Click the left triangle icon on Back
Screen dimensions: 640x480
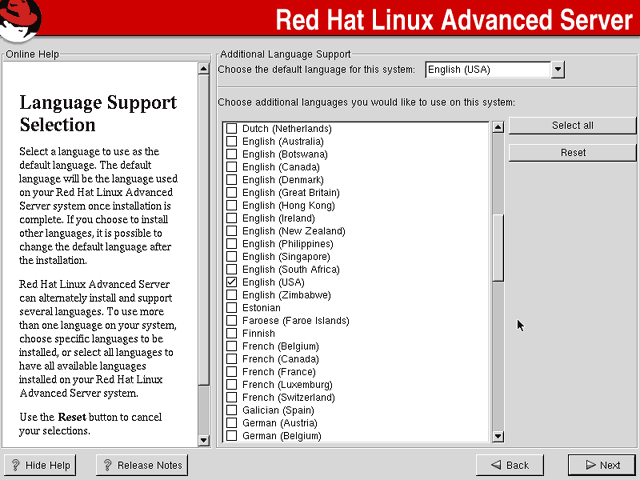496,465
